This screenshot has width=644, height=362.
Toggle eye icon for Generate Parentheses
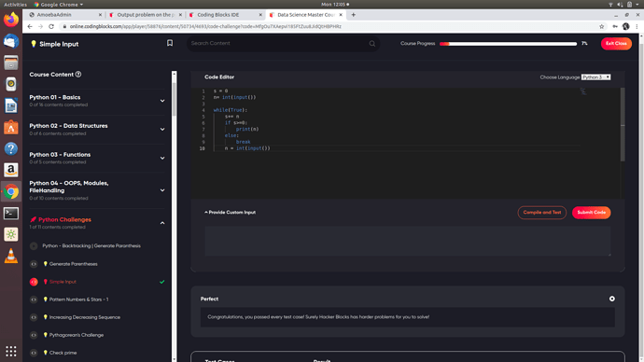[x=34, y=264]
